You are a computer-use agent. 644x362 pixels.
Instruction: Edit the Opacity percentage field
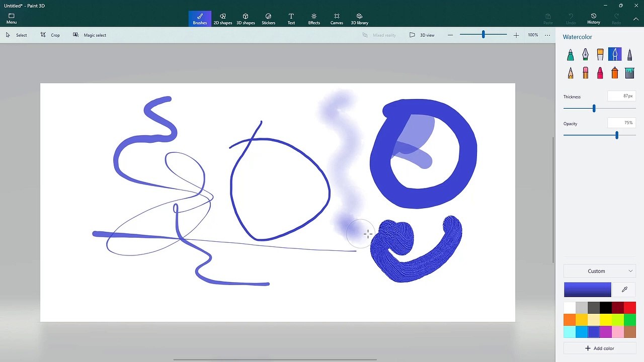point(621,123)
